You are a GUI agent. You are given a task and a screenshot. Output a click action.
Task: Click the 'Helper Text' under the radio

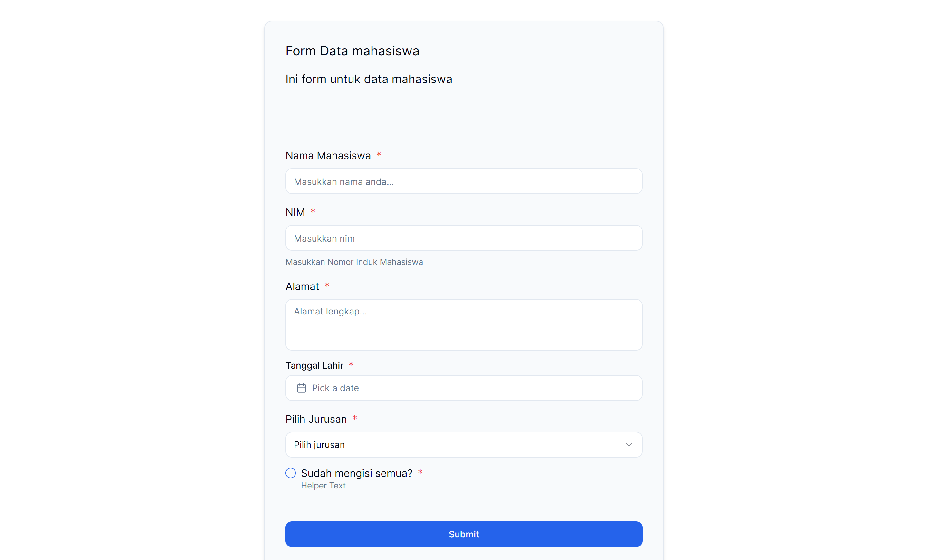point(323,486)
